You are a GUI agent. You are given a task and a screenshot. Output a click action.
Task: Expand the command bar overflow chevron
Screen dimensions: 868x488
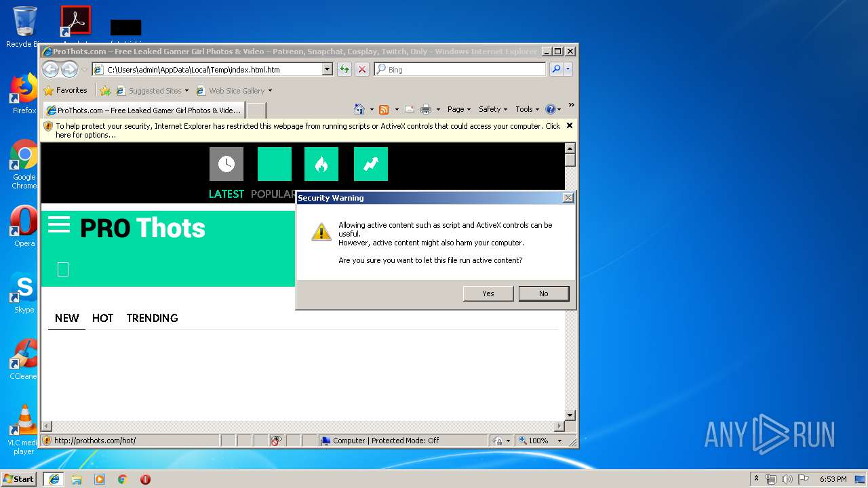pos(571,105)
